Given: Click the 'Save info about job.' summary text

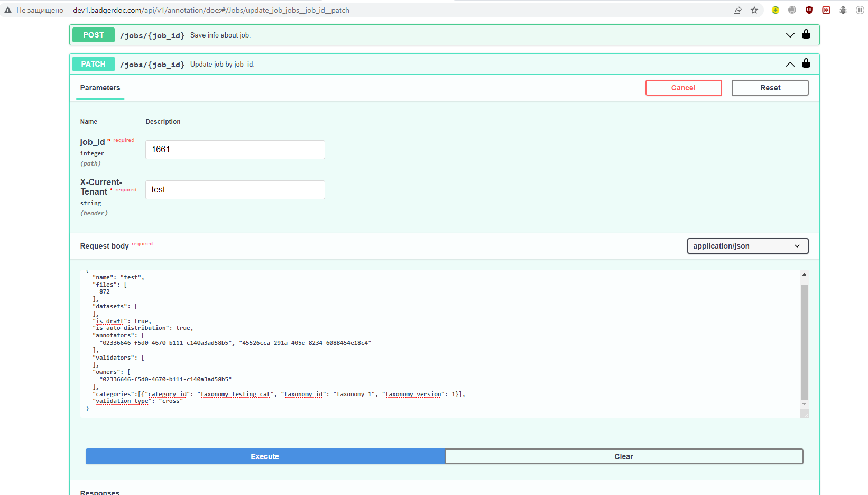Looking at the screenshot, I should 220,35.
